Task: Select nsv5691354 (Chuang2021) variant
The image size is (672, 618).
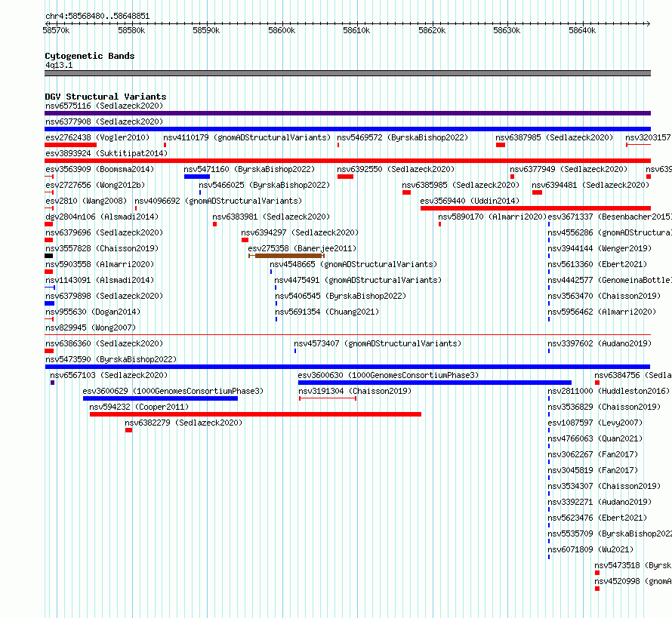Action: (x=327, y=312)
